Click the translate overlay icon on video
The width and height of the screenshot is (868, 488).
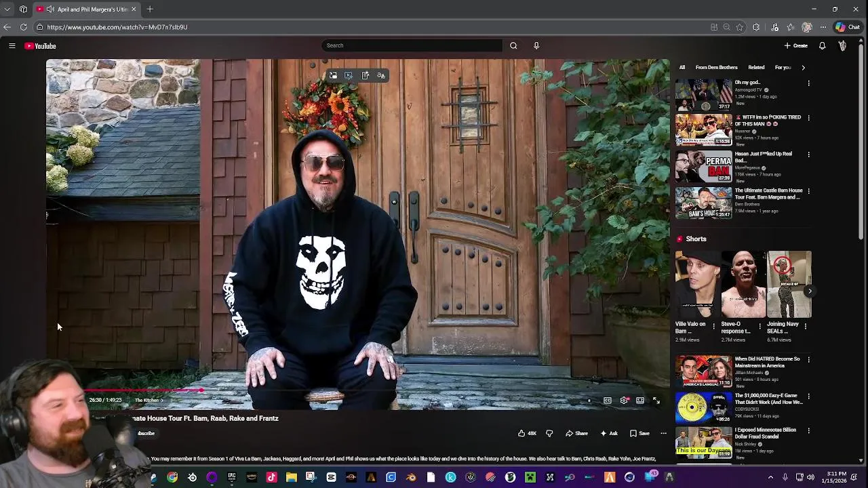point(381,75)
